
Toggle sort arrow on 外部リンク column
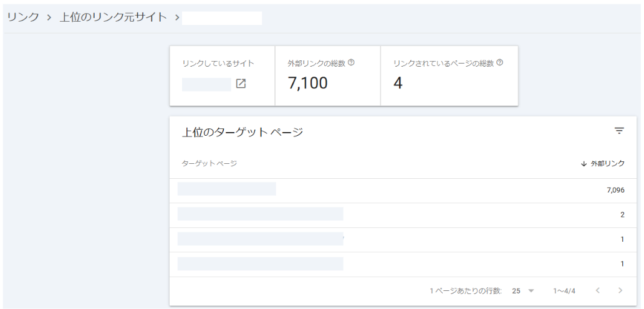(x=584, y=163)
